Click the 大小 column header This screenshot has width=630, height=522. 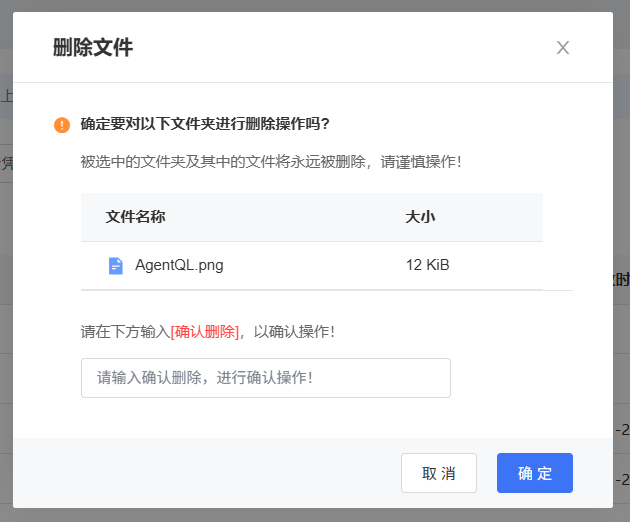[420, 217]
